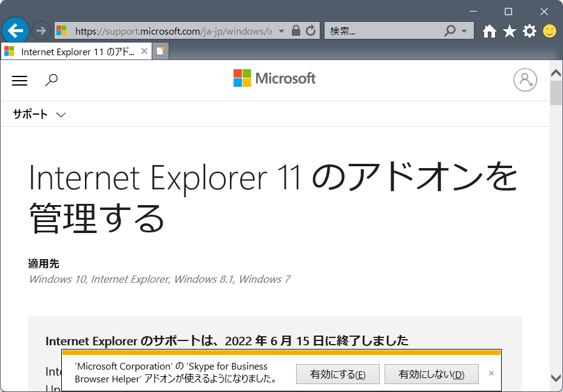Open the search provider dropdown arrow
The image size is (563, 392).
point(464,31)
